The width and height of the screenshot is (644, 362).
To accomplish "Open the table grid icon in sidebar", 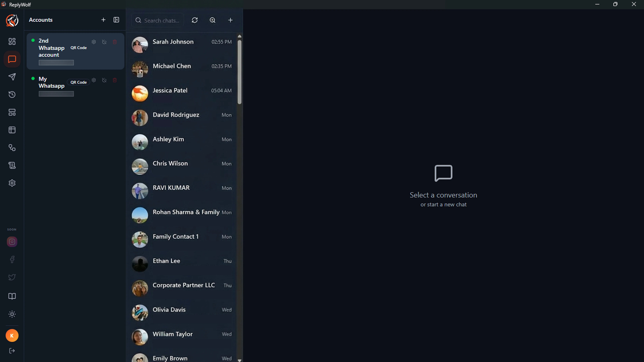I will (x=12, y=130).
